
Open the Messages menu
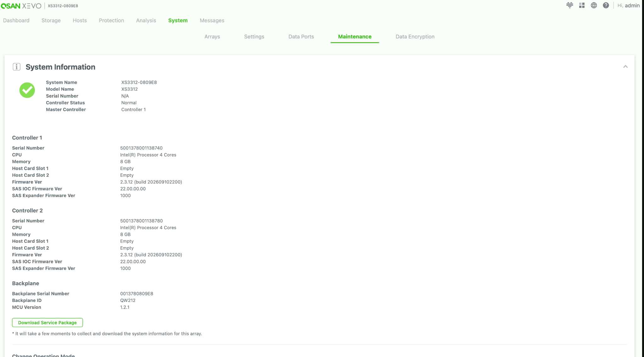(x=212, y=20)
